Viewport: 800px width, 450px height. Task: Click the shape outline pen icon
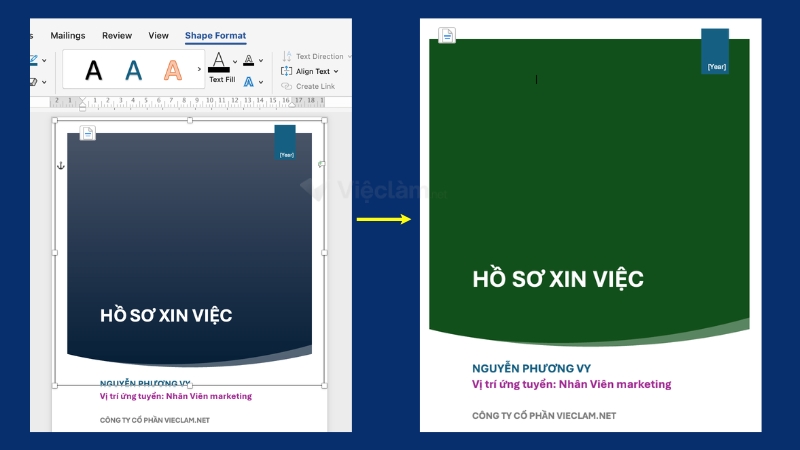click(34, 61)
